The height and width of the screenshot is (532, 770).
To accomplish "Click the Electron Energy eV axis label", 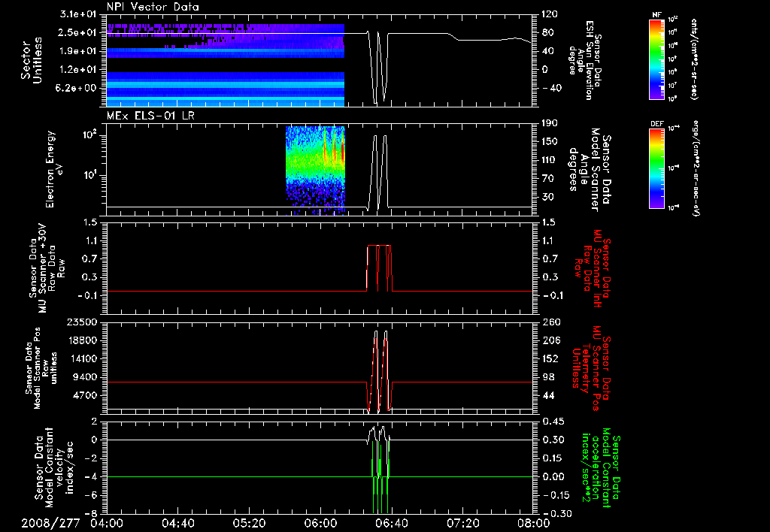I will tap(55, 169).
